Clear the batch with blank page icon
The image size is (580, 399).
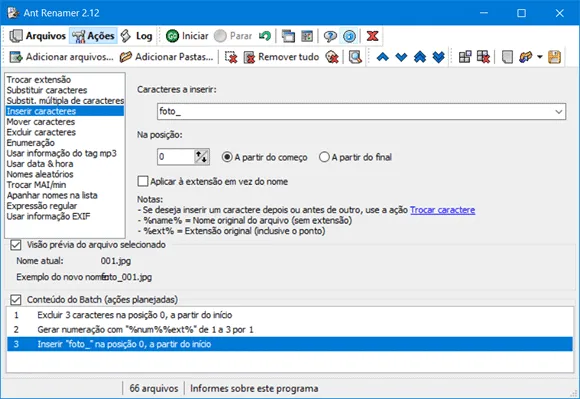coord(507,57)
